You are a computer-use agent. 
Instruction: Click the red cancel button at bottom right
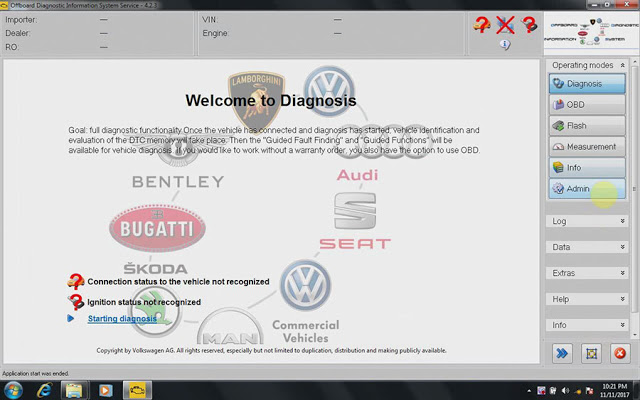[x=620, y=353]
